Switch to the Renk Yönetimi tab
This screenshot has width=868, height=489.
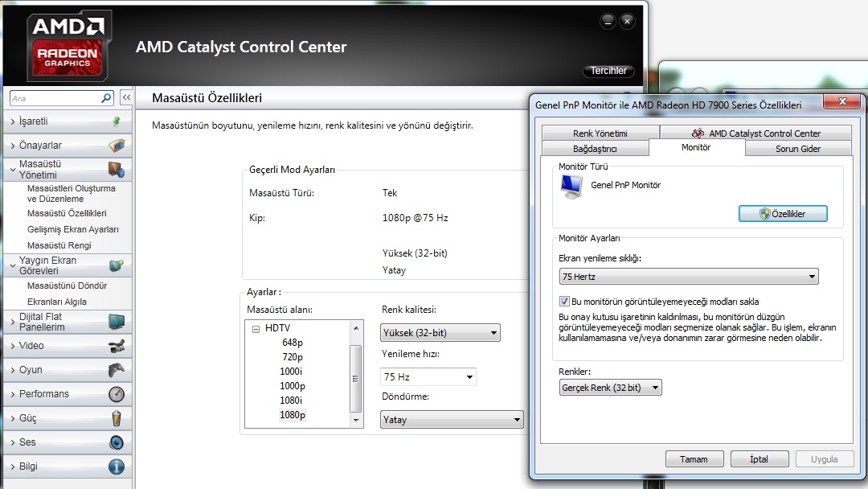point(600,133)
